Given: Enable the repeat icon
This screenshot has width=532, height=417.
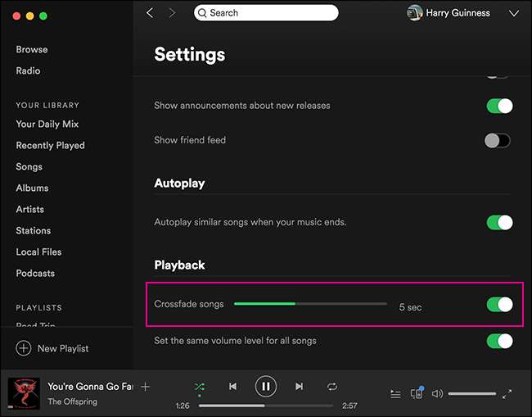Looking at the screenshot, I should coord(331,386).
